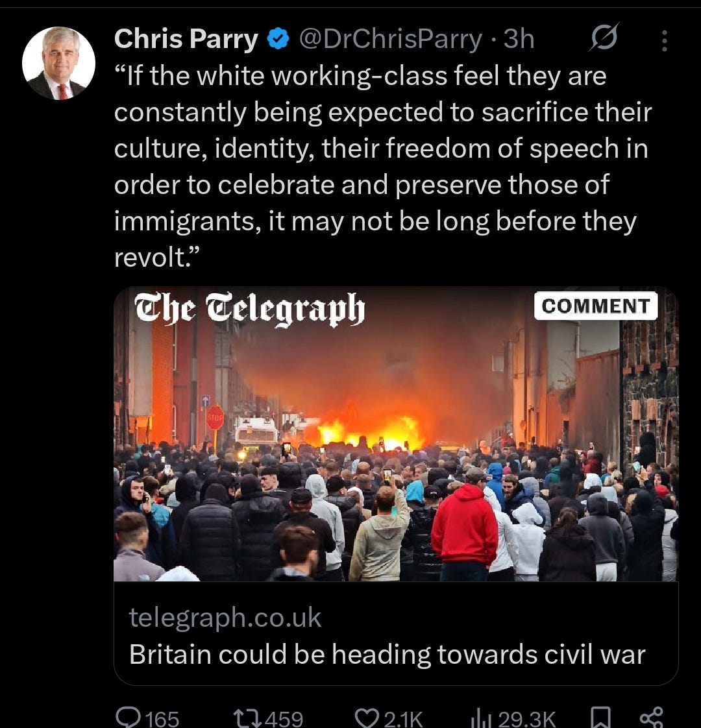The image size is (701, 728).
Task: Click the blue verified badge icon
Action: pos(278,39)
